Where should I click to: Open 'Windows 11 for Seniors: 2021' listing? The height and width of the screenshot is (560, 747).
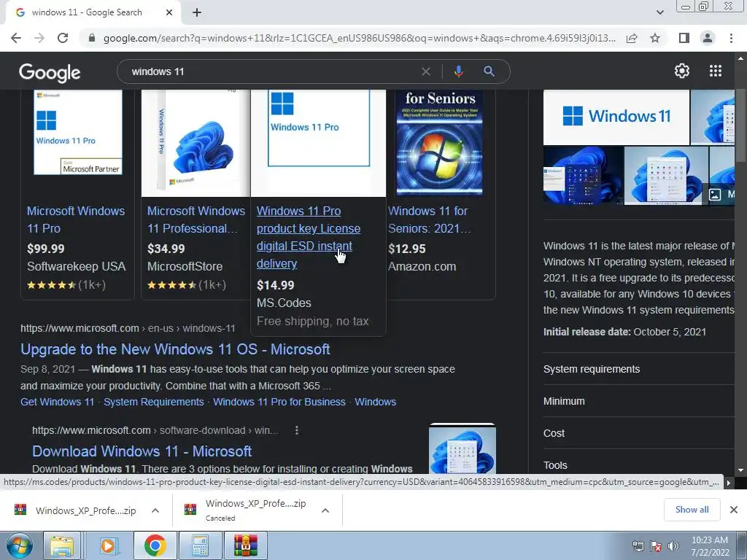429,219
